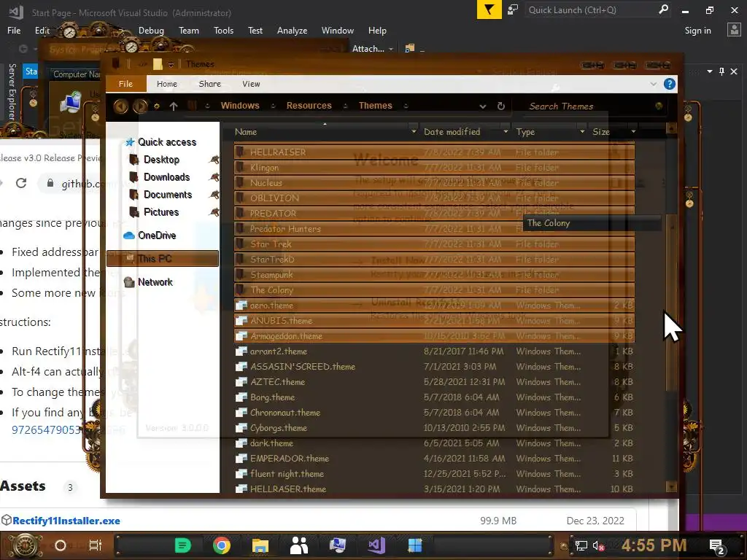This screenshot has width=747, height=560.
Task: Click the explorer Refresh icon
Action: pyautogui.click(x=500, y=106)
